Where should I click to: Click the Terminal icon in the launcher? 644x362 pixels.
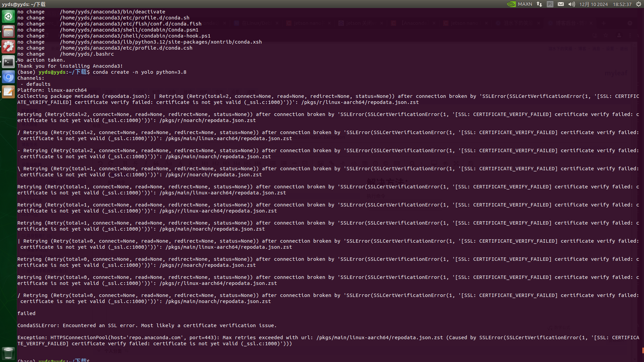8,62
